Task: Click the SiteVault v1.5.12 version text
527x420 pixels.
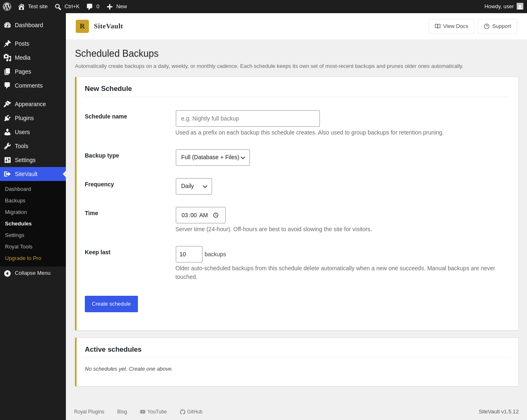Action: pos(499,412)
